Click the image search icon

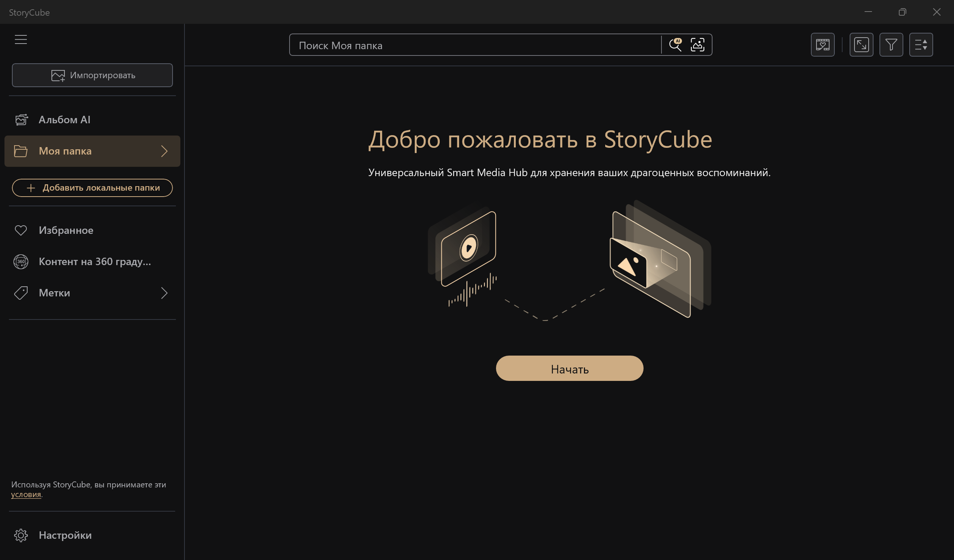point(697,45)
